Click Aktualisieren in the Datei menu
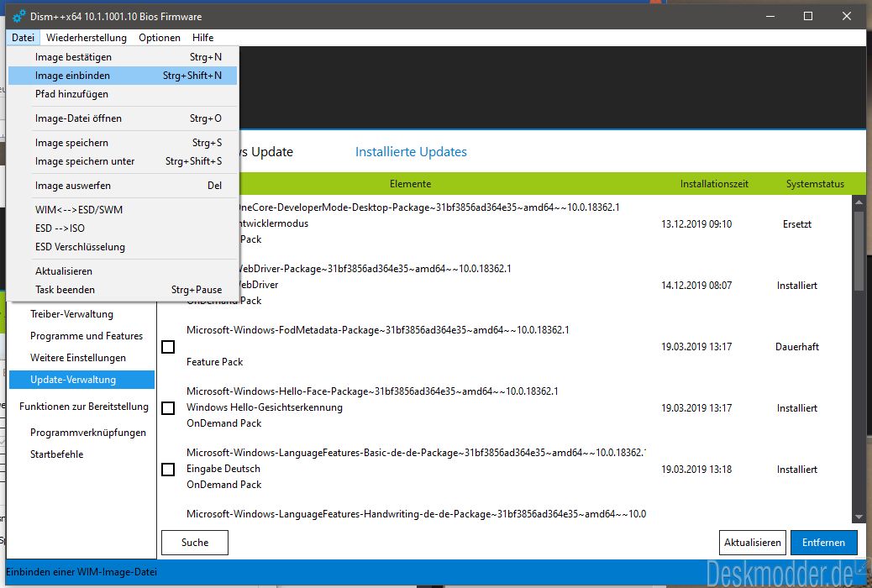872x588 pixels. point(123,271)
